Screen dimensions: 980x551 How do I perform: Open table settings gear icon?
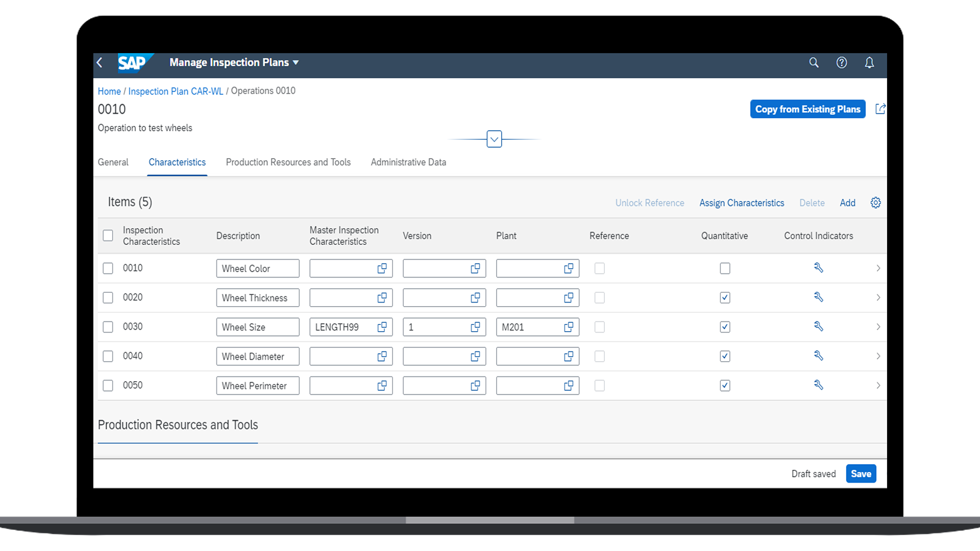click(875, 203)
